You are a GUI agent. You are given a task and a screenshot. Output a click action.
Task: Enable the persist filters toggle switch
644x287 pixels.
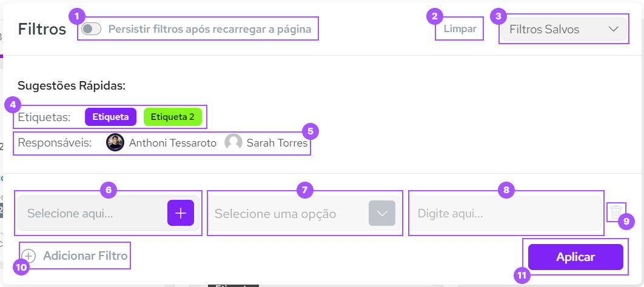pyautogui.click(x=91, y=29)
